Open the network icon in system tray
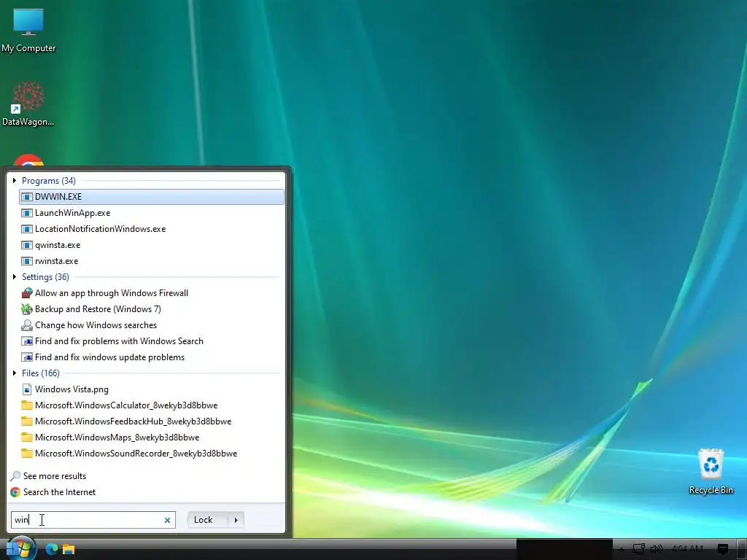Screen dimensions: 747x560 point(638,549)
